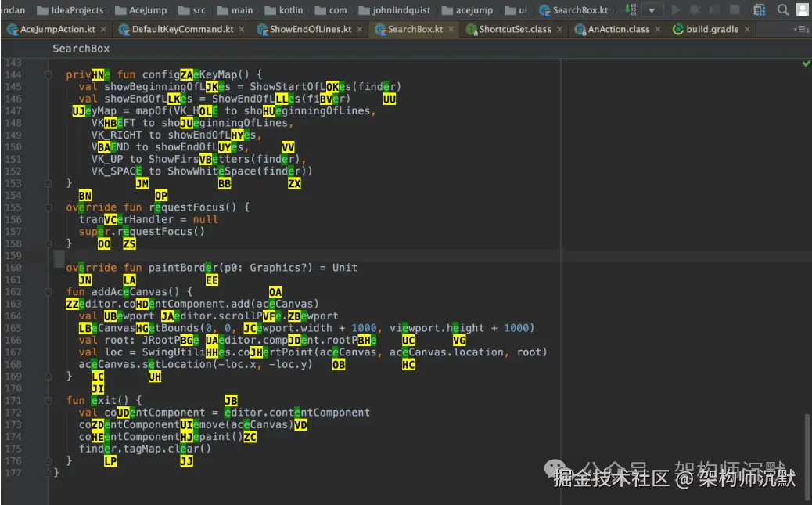Click the Debug bug icon

695,10
